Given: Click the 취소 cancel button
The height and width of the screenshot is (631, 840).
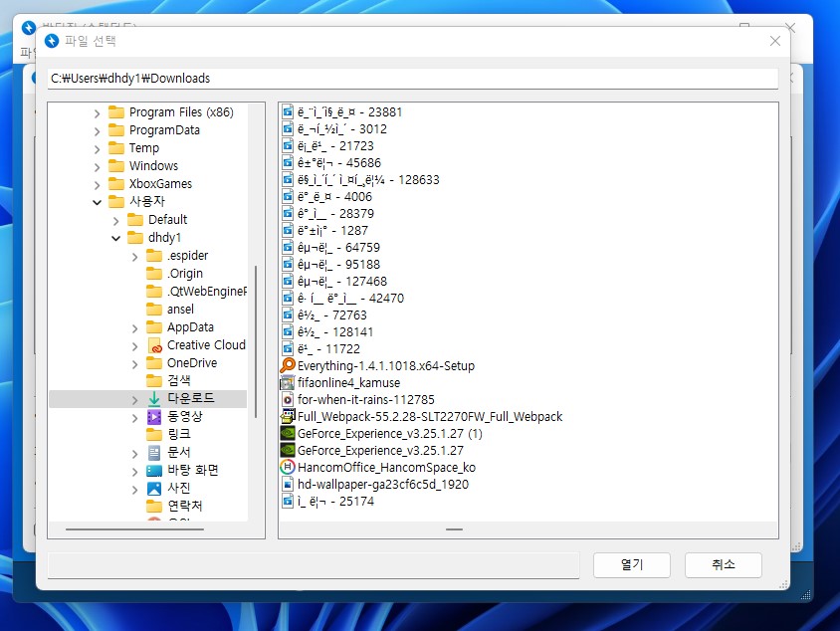Looking at the screenshot, I should tap(724, 564).
